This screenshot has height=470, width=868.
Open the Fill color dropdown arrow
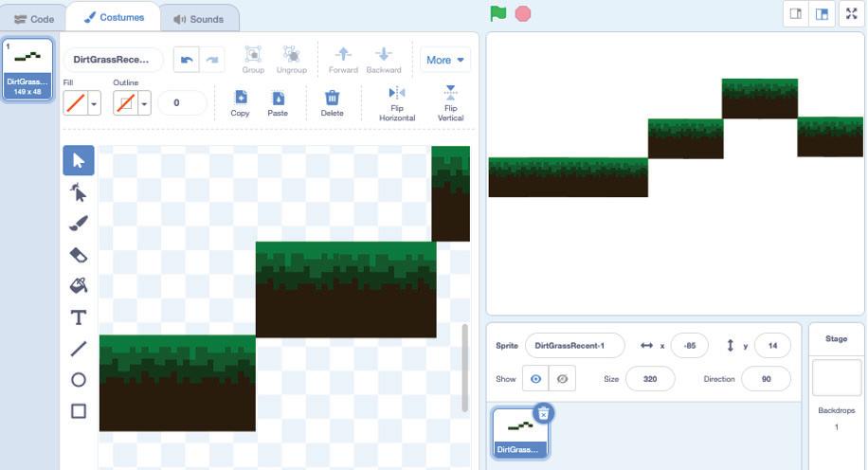[x=94, y=103]
